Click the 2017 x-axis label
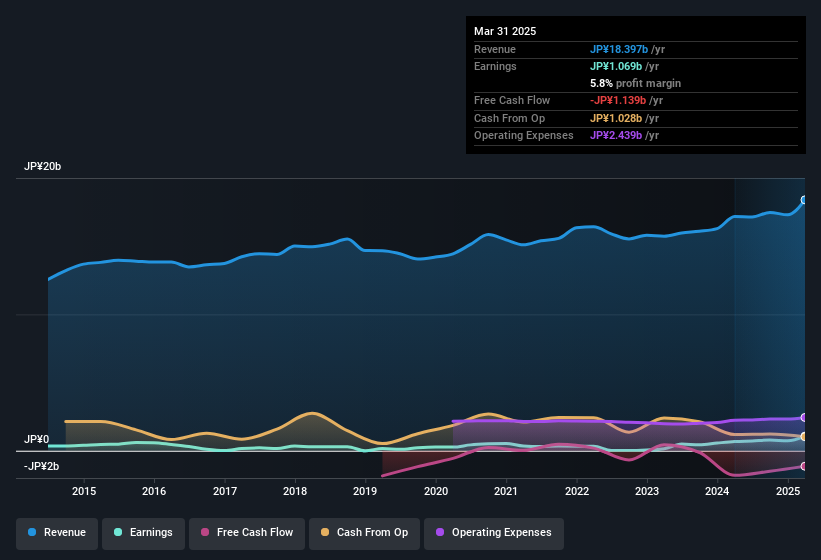Screen dimensions: 821x560 [225, 491]
